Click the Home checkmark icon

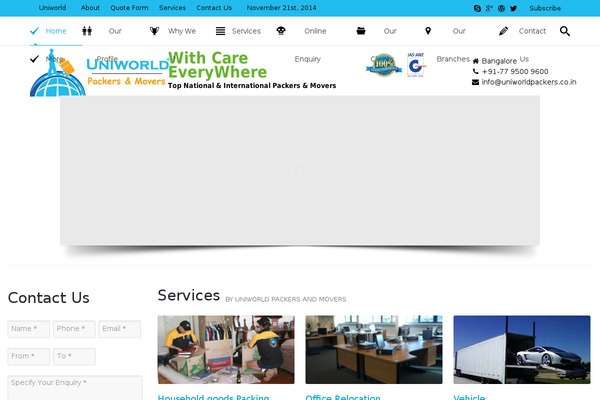pyautogui.click(x=34, y=31)
